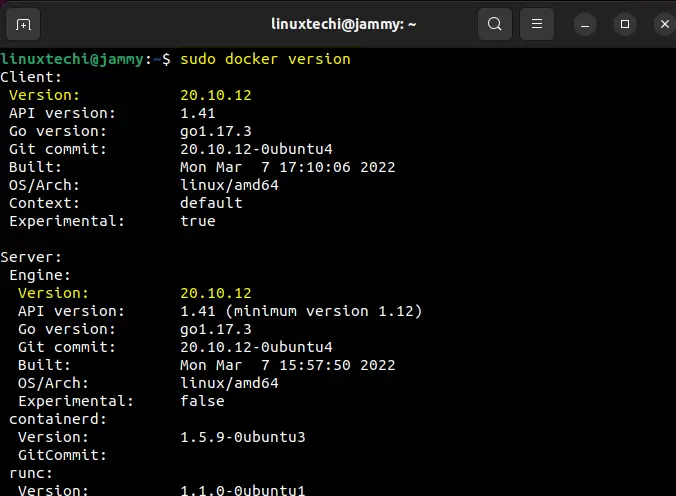Click the linuxtechi@jammy window title
The image size is (676, 496).
coord(344,24)
